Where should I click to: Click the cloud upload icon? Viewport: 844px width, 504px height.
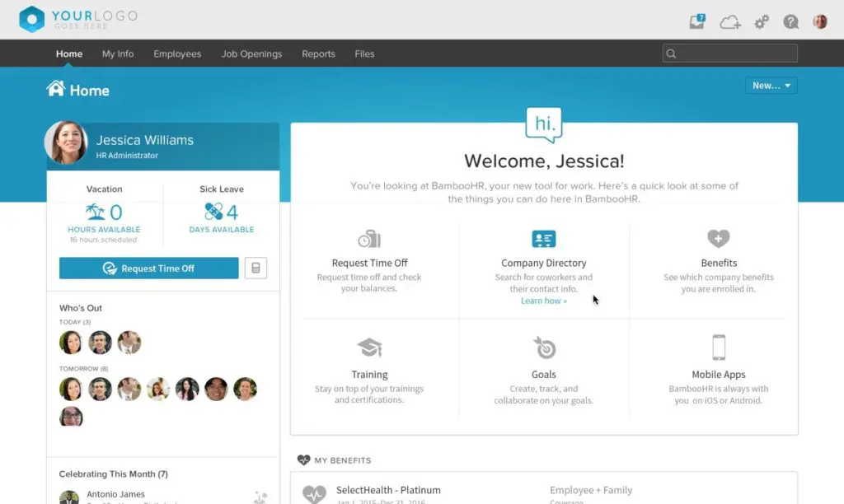pyautogui.click(x=730, y=22)
